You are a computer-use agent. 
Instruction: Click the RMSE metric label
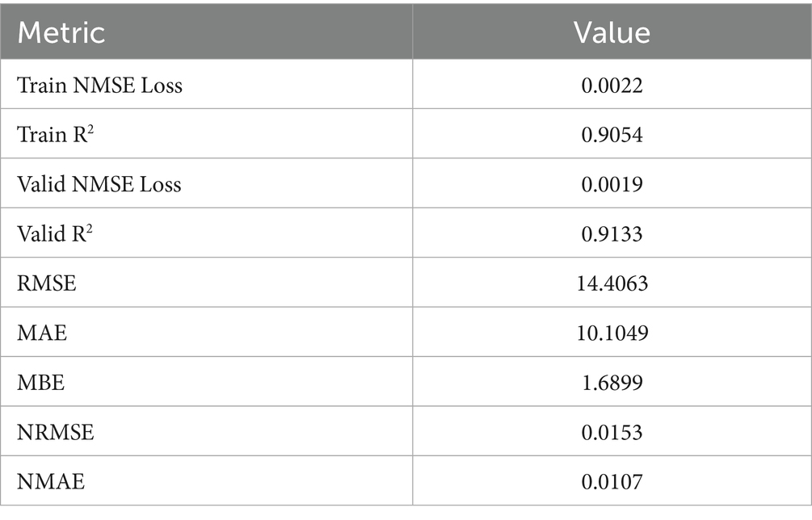click(47, 283)
